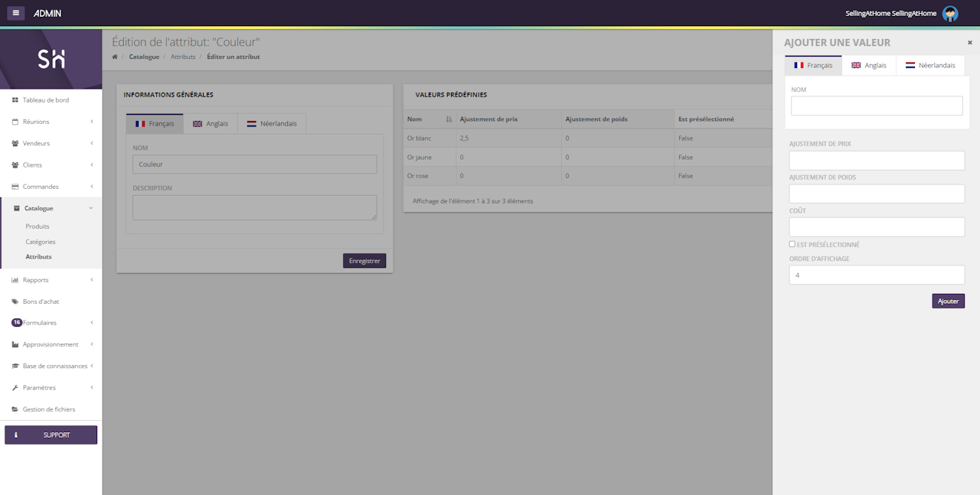
Task: Click the SH logo in sidebar
Action: tap(51, 60)
